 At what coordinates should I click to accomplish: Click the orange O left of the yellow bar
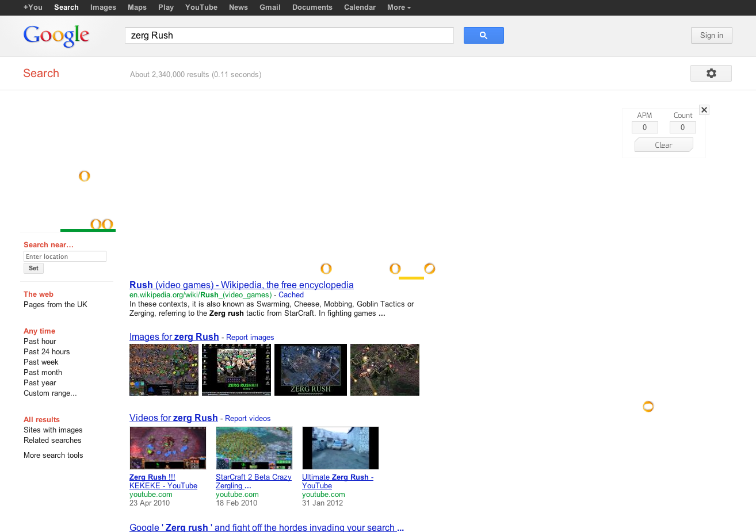coord(395,269)
